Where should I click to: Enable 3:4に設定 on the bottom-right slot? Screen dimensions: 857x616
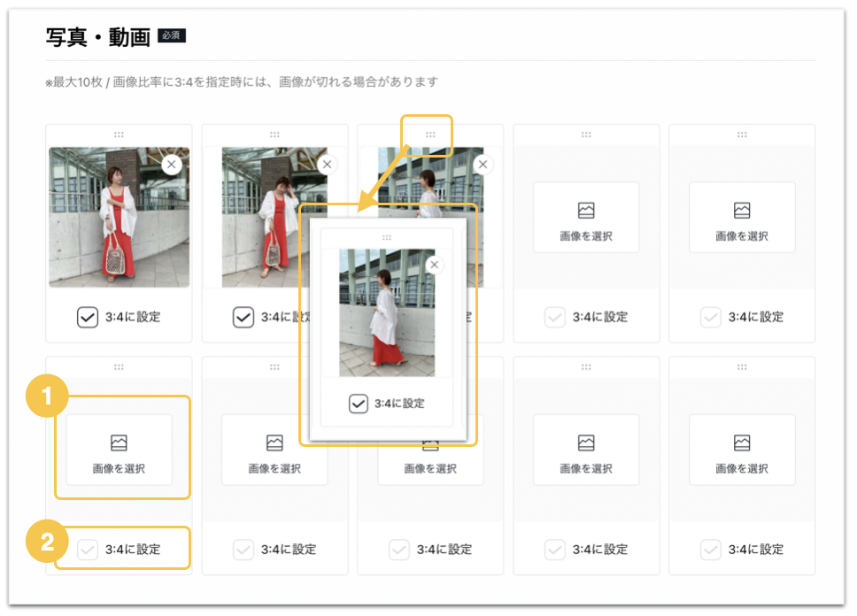coord(711,550)
